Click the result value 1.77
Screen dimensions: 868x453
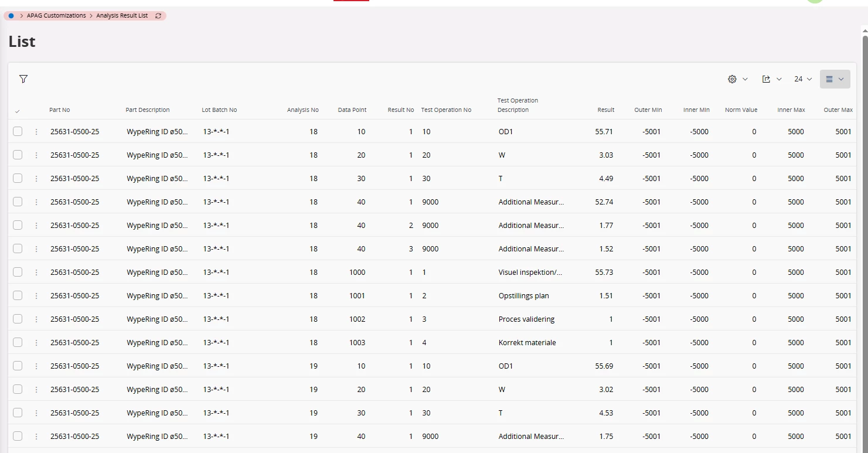point(607,226)
